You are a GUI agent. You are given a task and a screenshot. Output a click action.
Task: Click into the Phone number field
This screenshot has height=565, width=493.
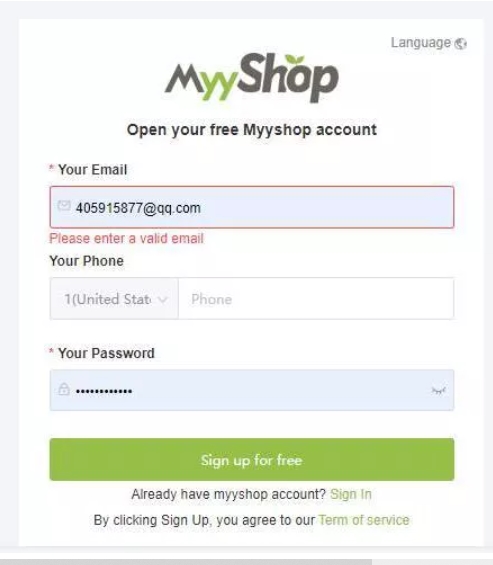pyautogui.click(x=316, y=299)
